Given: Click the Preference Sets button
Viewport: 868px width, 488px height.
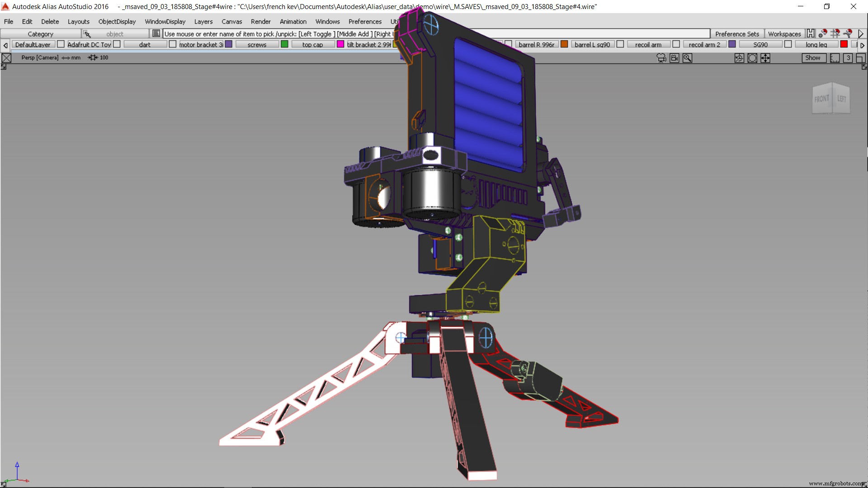Looking at the screenshot, I should tap(736, 33).
